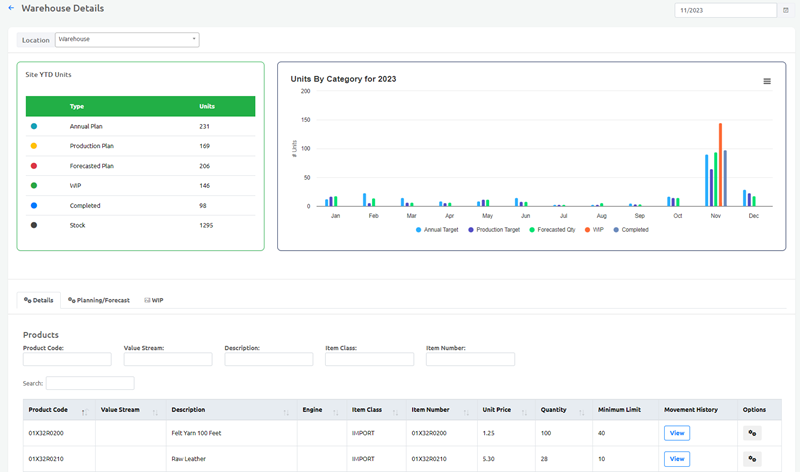Select the red Forecasted Plan color dot

click(x=34, y=166)
